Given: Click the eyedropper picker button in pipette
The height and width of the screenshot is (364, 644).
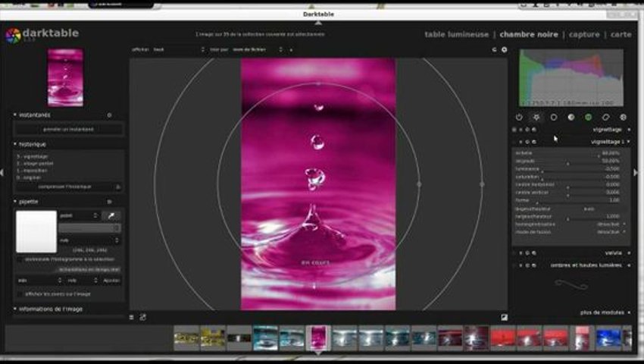Looking at the screenshot, I should pos(111,215).
